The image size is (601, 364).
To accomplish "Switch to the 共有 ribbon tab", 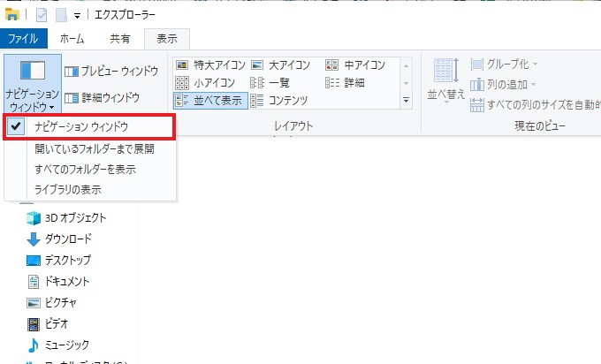I will [x=120, y=39].
